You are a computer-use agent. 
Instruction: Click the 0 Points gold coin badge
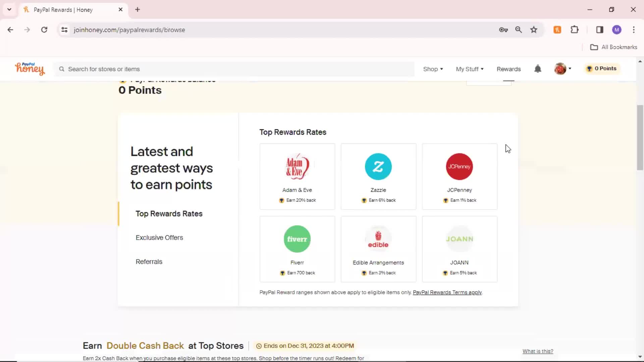pos(603,68)
